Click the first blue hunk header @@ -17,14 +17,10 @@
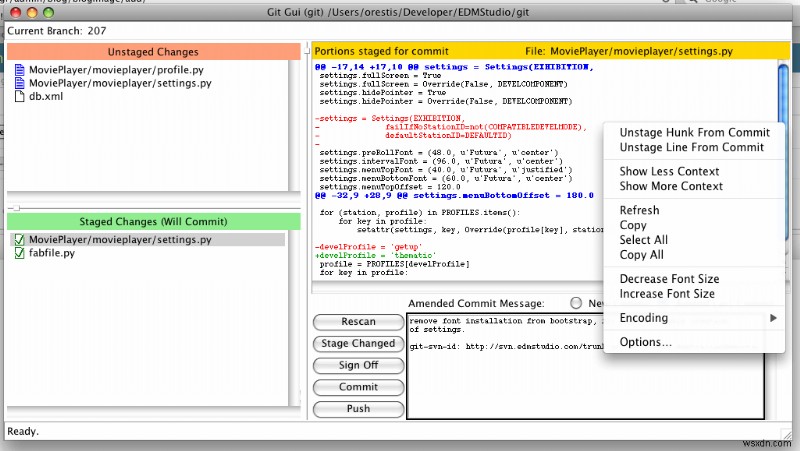This screenshot has height=451, width=800. (454, 67)
